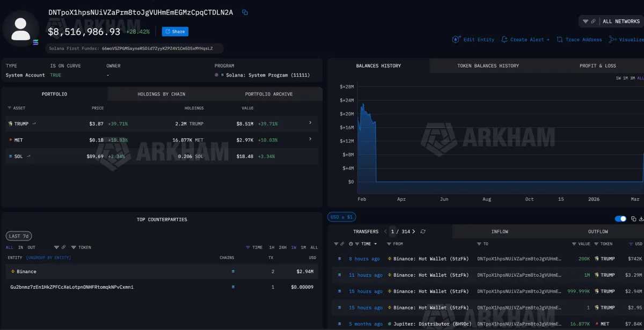Copy the wallet address at the top

245,12
